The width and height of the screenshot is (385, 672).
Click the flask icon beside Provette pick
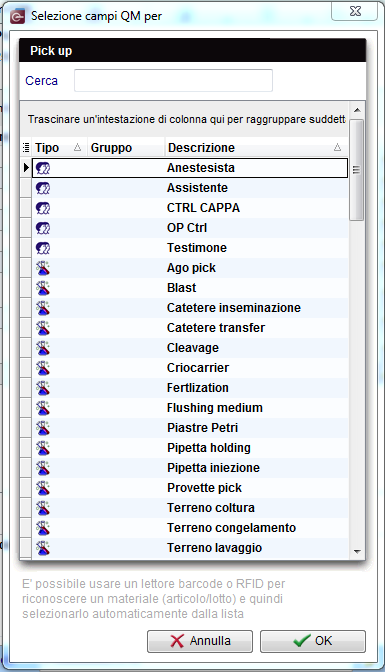pos(43,488)
